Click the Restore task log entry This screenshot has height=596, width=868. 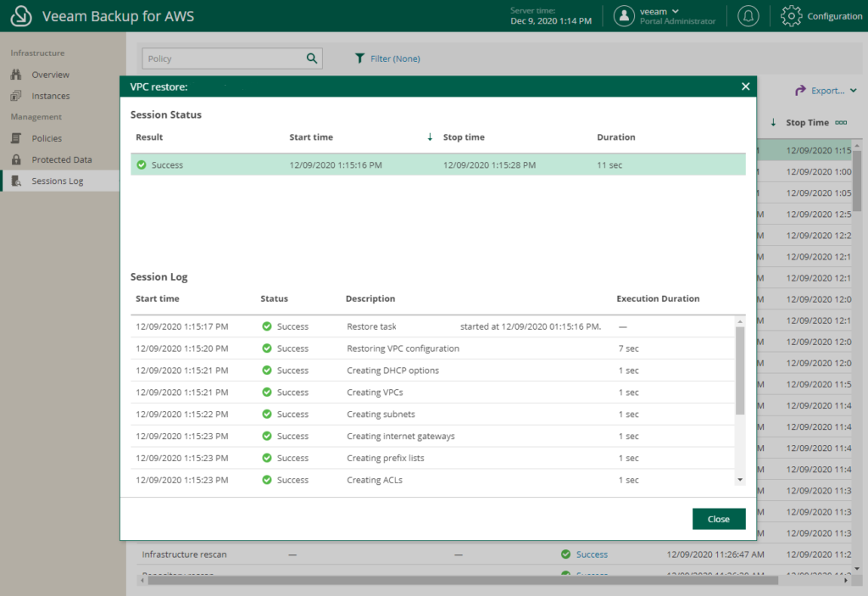click(433, 326)
